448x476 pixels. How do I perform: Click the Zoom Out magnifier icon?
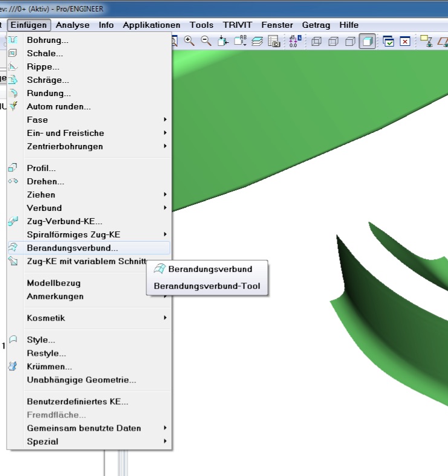(x=206, y=41)
